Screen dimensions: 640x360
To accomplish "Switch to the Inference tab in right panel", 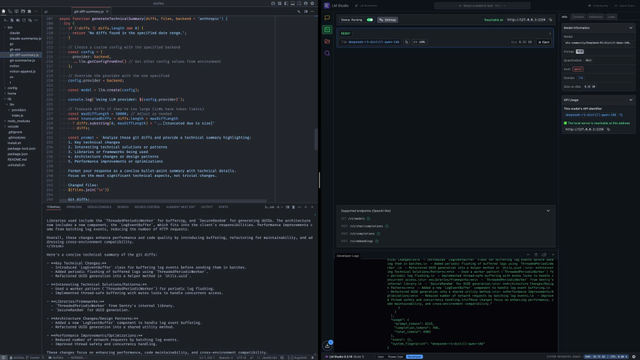I will click(596, 17).
